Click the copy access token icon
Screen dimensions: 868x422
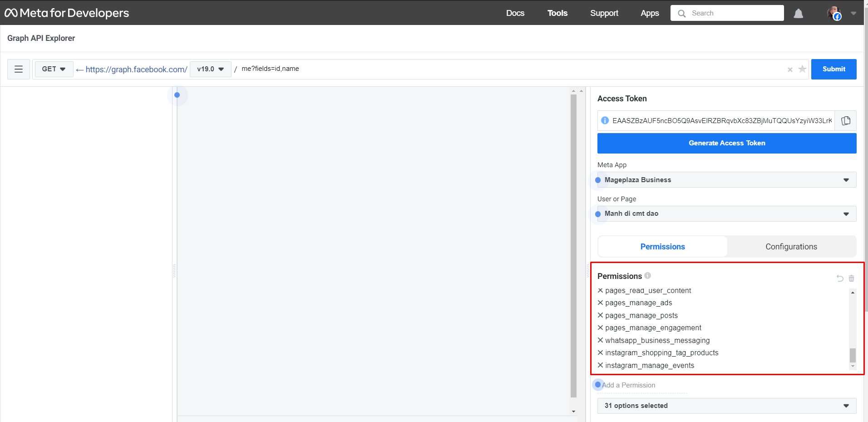[845, 121]
